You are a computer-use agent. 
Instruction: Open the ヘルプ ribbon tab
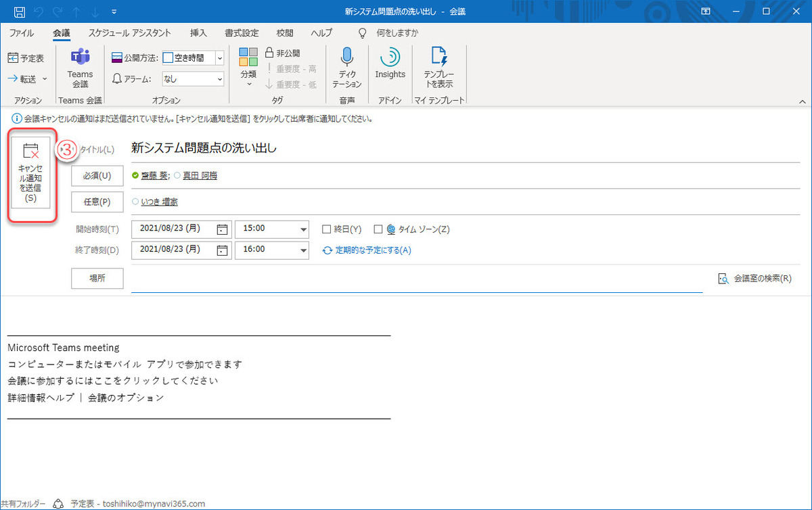tap(321, 32)
